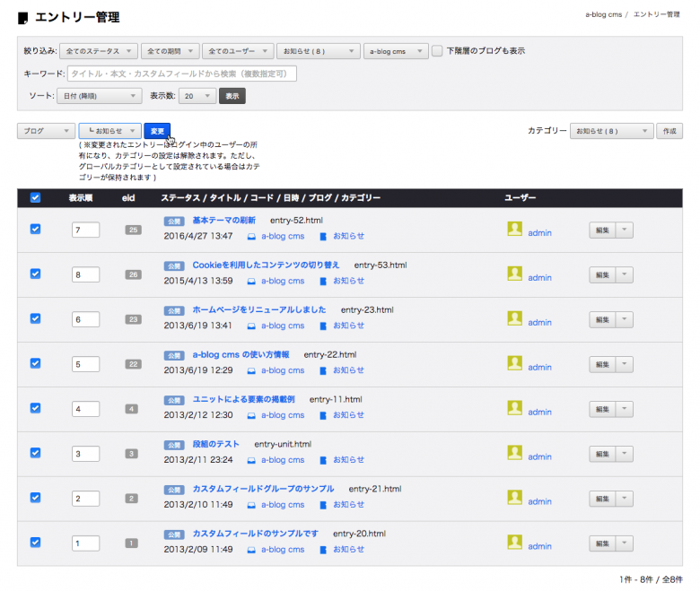Click the eid 22 badge

133,364
